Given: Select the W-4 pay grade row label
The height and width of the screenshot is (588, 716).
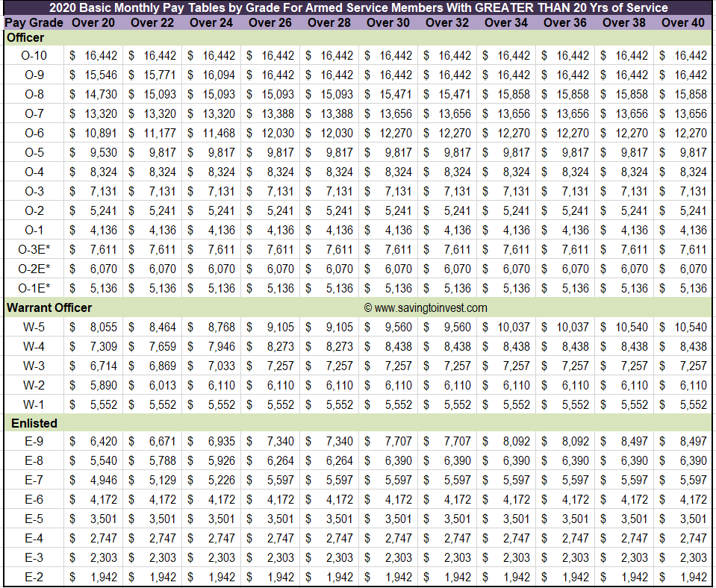Looking at the screenshot, I should (34, 346).
